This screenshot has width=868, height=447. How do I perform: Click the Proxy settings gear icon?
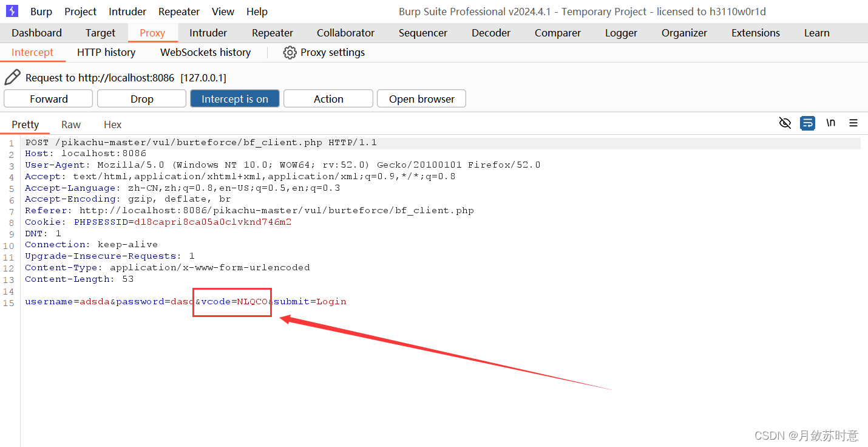click(290, 52)
